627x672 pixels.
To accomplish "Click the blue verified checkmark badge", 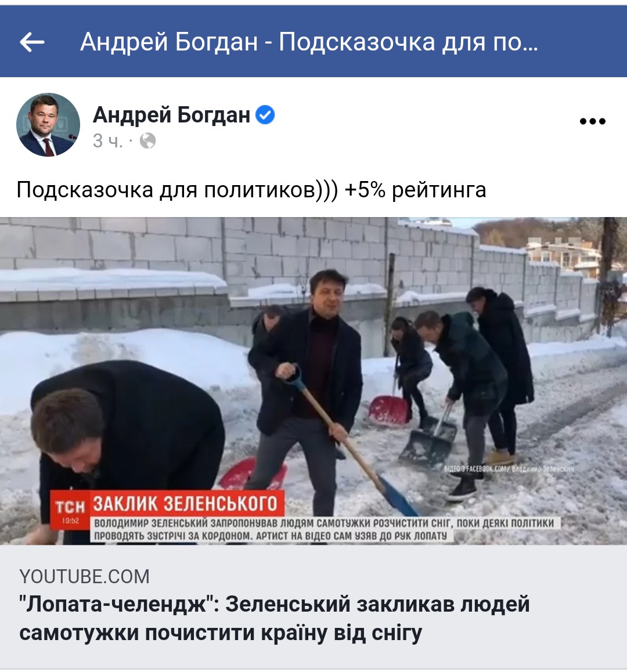I will [265, 115].
